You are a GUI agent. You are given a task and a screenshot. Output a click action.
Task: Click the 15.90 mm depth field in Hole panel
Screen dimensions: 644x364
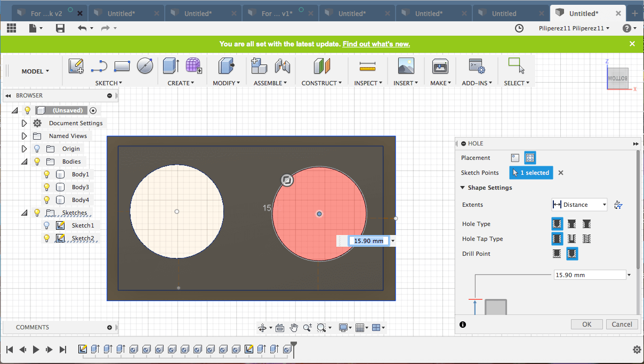pyautogui.click(x=589, y=275)
